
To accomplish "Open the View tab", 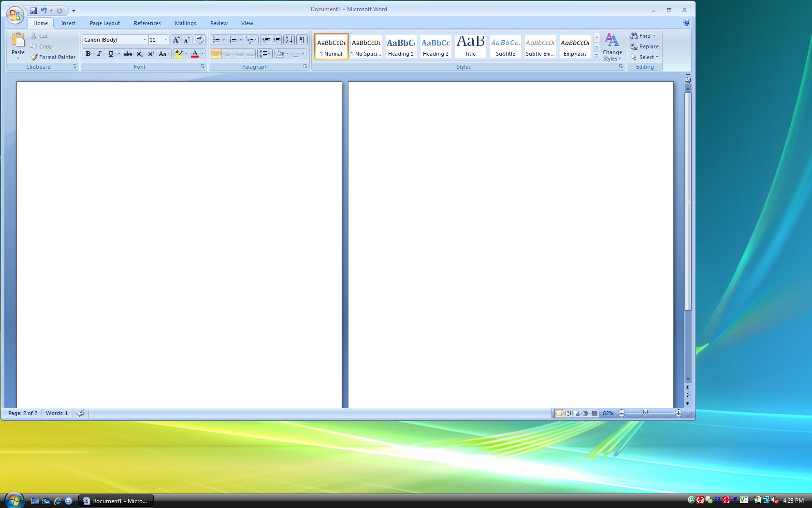I will 247,23.
